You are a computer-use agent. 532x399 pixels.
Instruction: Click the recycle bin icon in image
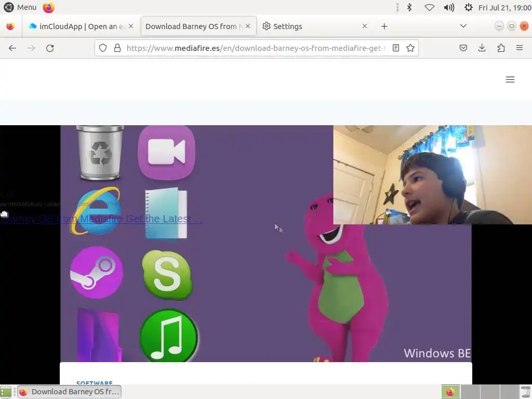(100, 152)
